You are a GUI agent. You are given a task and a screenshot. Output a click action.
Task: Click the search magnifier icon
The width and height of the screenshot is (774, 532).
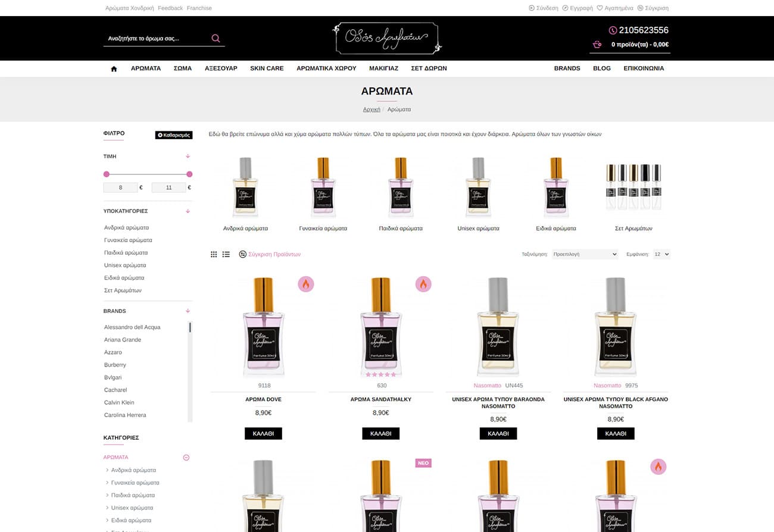click(x=216, y=39)
